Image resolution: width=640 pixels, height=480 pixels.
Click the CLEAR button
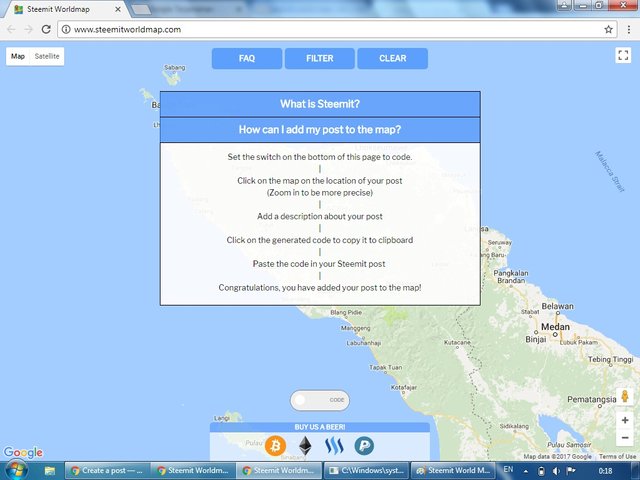[x=393, y=58]
